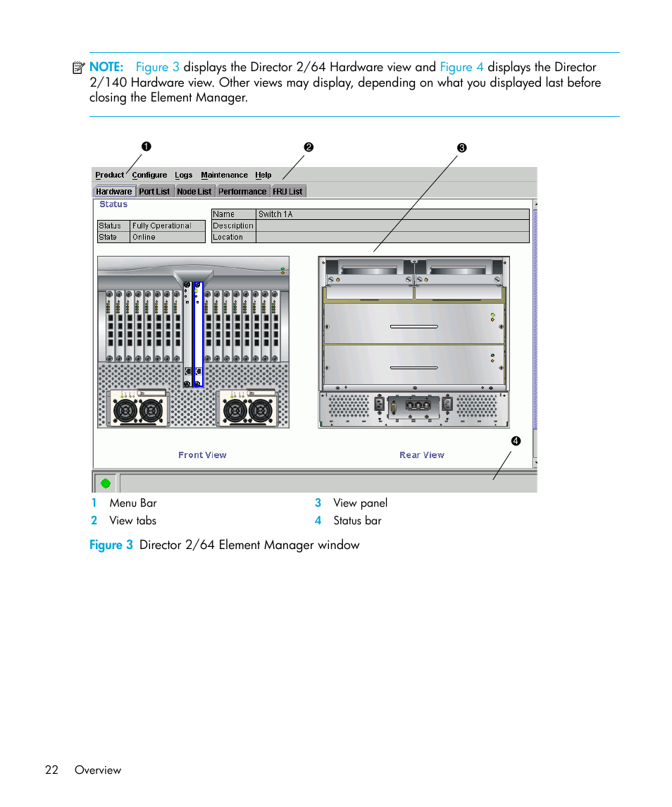Click the left fan module in rear view

tap(368, 279)
